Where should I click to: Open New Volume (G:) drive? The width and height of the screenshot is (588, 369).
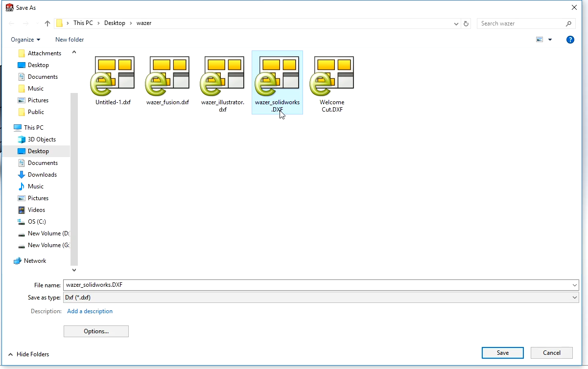pos(44,245)
